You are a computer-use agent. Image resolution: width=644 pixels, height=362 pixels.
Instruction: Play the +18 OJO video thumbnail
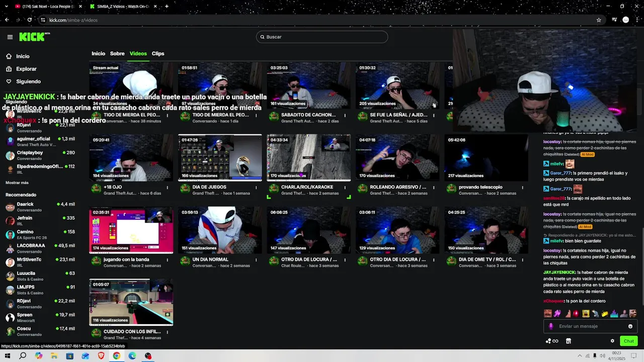click(131, 158)
